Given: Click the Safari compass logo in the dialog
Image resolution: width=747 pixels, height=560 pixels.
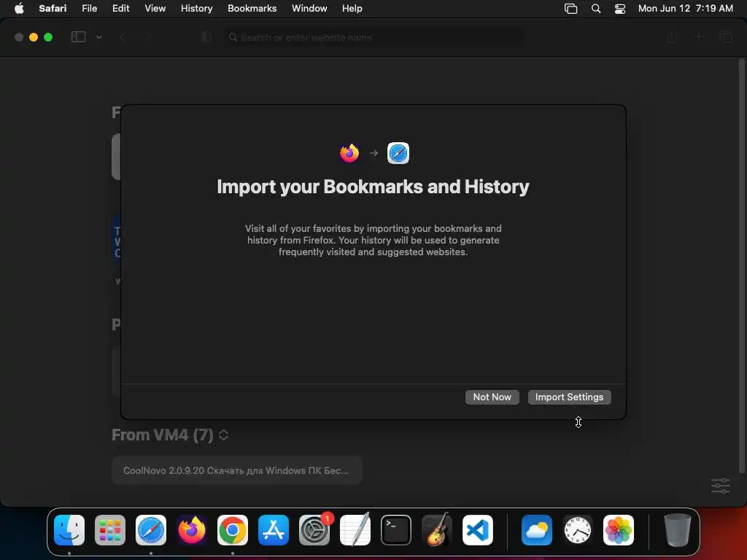Looking at the screenshot, I should [398, 153].
